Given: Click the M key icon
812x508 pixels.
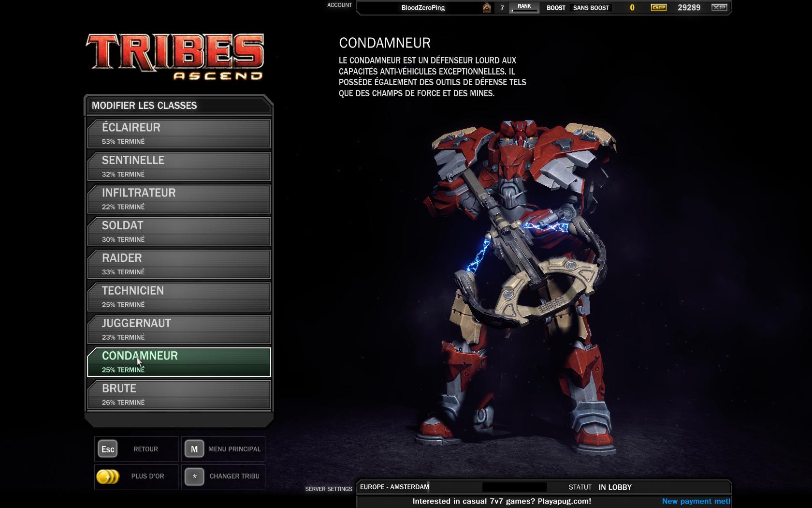Looking at the screenshot, I should [x=194, y=449].
